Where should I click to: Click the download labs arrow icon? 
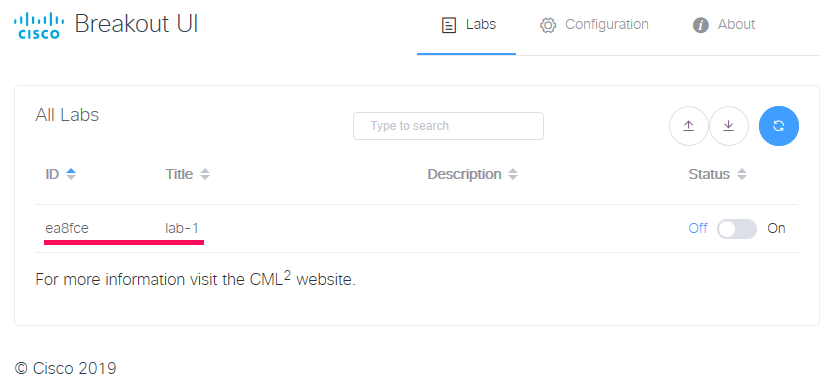pos(729,126)
